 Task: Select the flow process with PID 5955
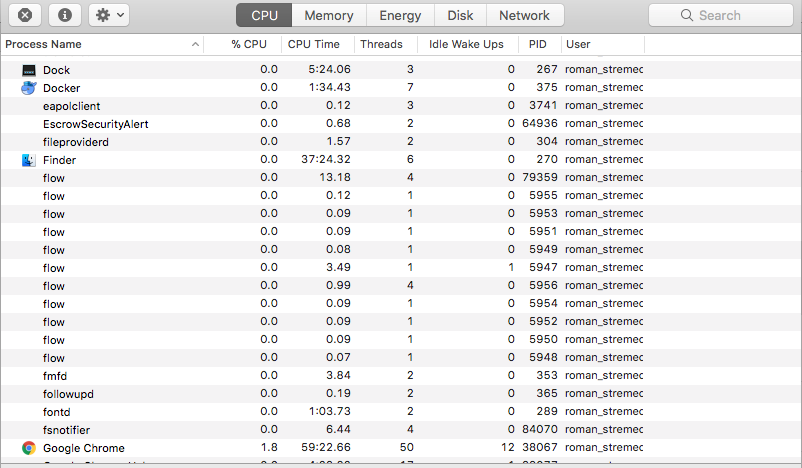pyautogui.click(x=54, y=196)
